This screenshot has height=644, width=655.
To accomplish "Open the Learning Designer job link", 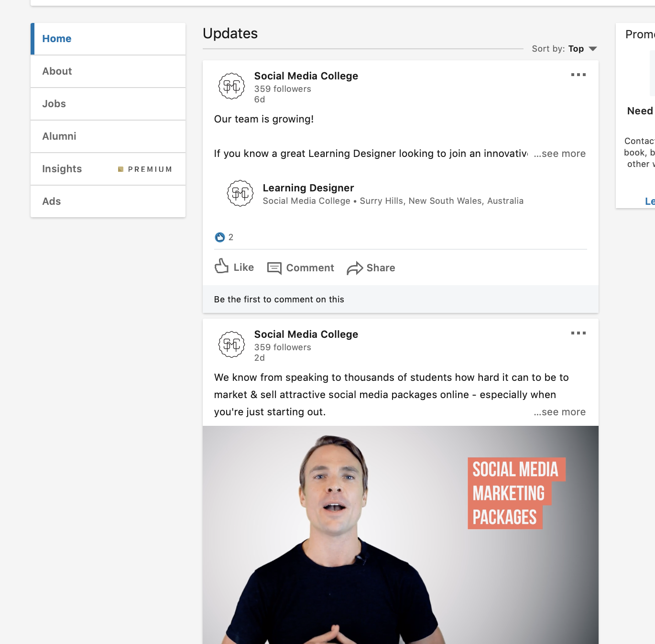I will point(308,188).
